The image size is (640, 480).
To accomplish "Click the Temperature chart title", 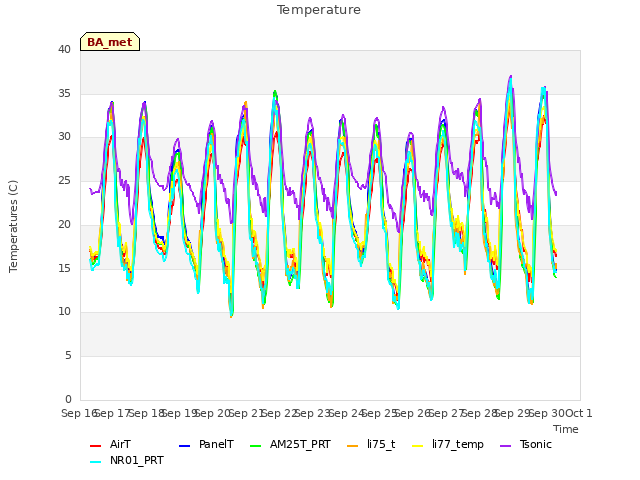I will pos(319,10).
